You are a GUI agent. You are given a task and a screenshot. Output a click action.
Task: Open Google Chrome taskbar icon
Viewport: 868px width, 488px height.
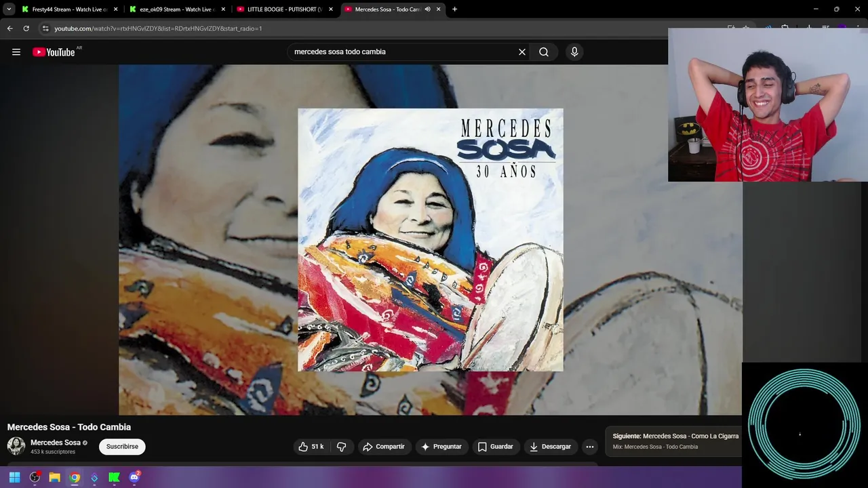tap(75, 477)
